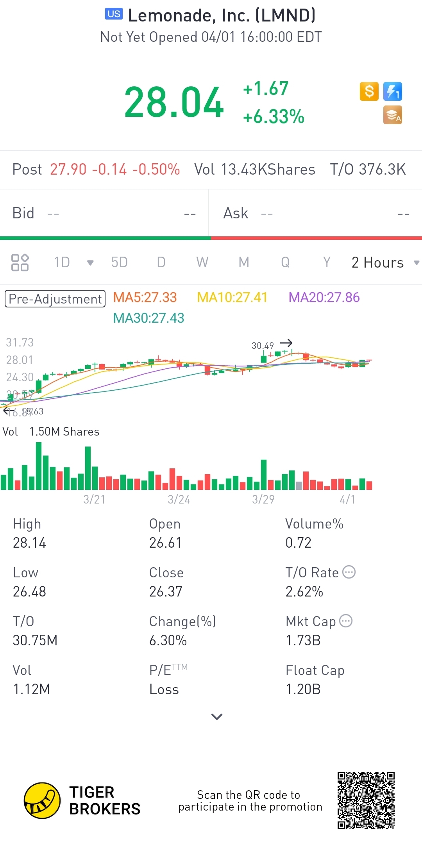This screenshot has width=422, height=868.
Task: Tap the 4/1 date on chart axis
Action: 347,499
